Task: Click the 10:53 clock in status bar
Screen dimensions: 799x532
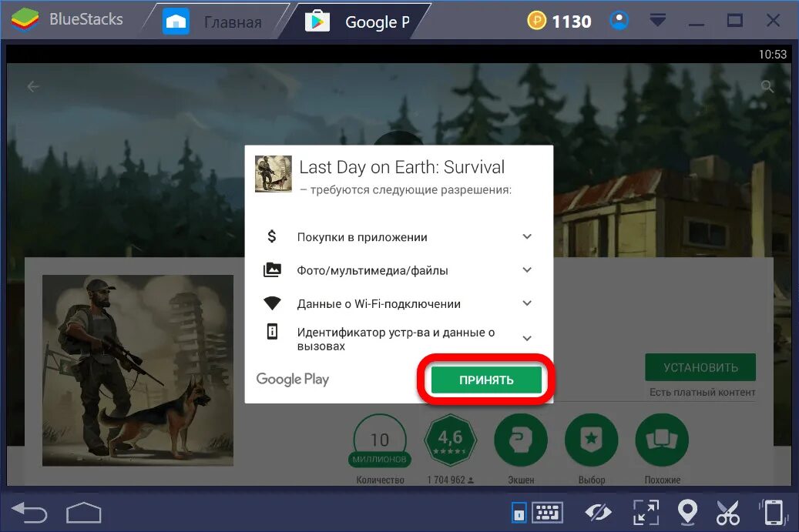Action: pos(773,54)
